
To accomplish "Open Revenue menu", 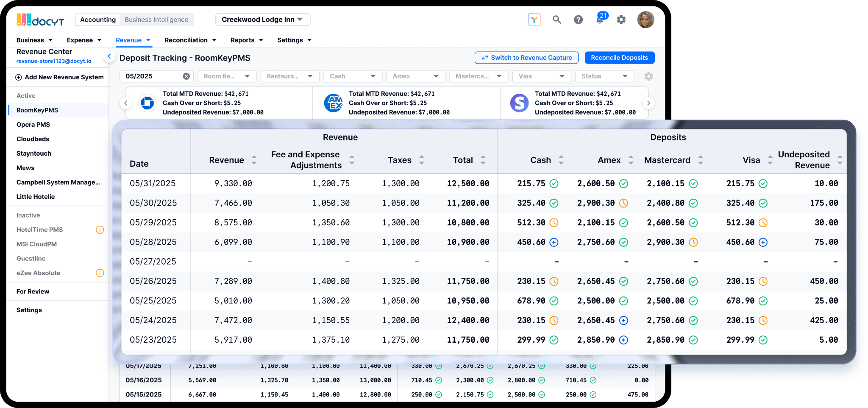I will coord(133,40).
